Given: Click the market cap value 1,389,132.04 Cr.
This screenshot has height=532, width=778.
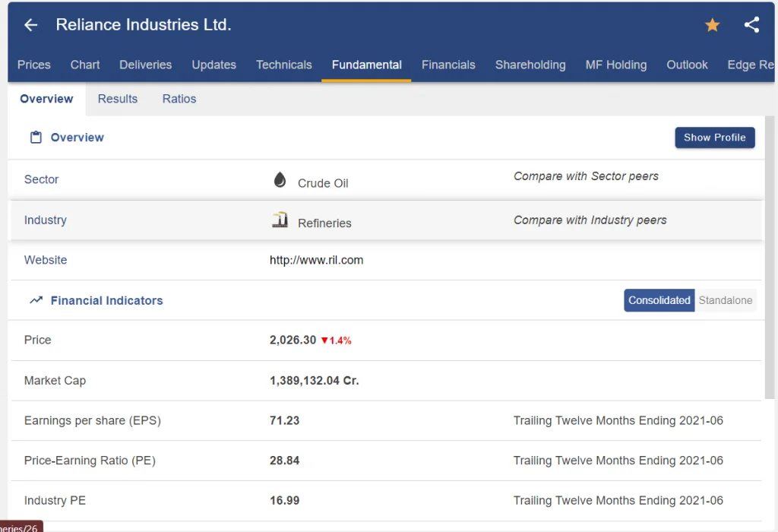Looking at the screenshot, I should pyautogui.click(x=314, y=381).
